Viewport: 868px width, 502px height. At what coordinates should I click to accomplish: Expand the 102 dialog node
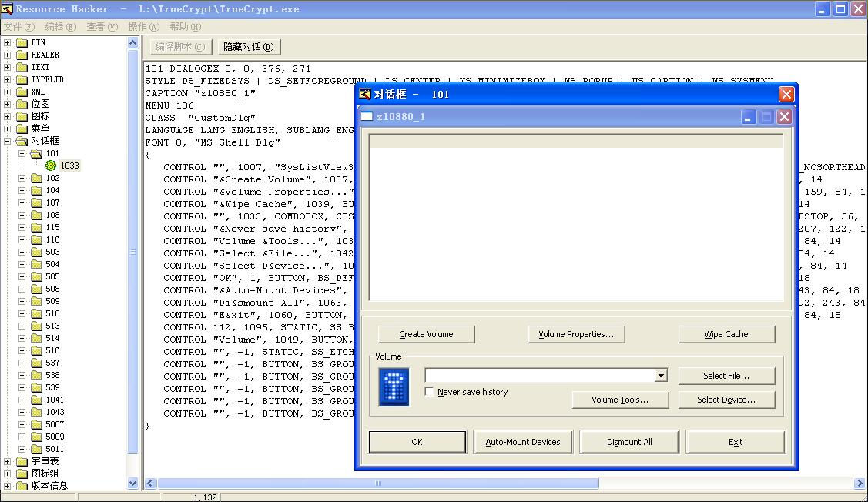[22, 178]
